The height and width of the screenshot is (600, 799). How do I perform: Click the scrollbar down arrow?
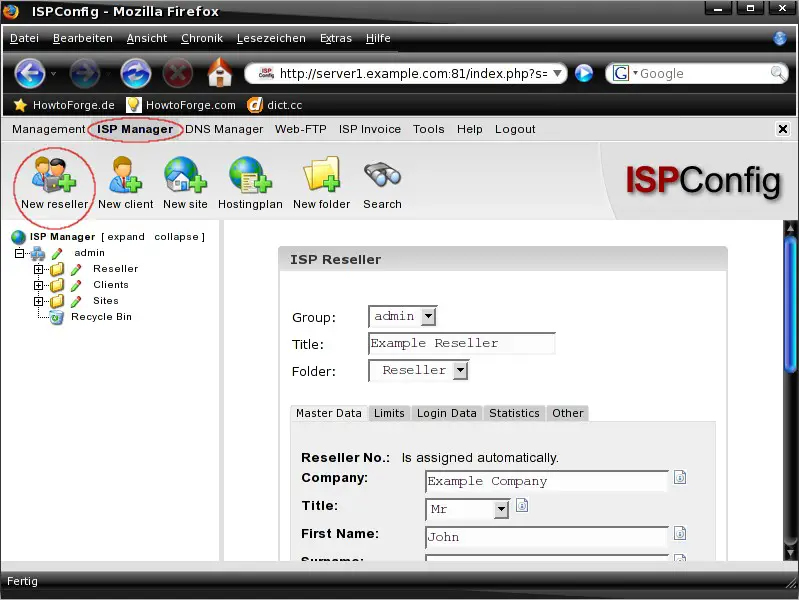790,553
